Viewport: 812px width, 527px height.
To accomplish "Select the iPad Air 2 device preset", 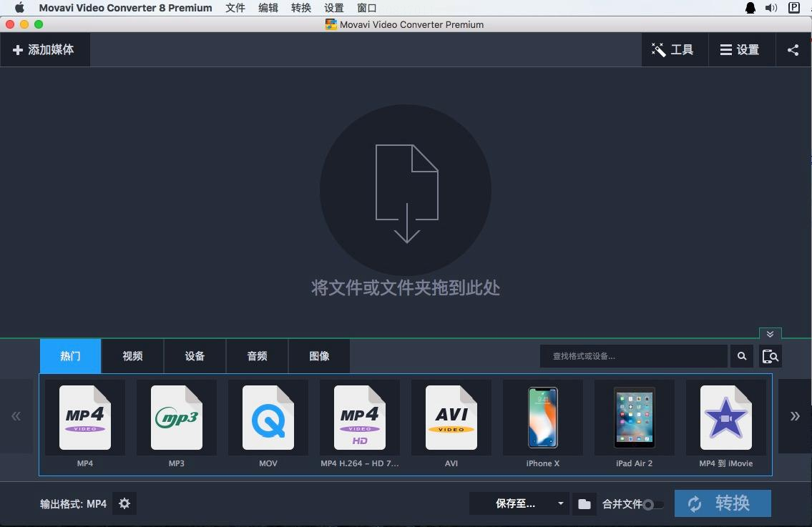I will click(635, 418).
